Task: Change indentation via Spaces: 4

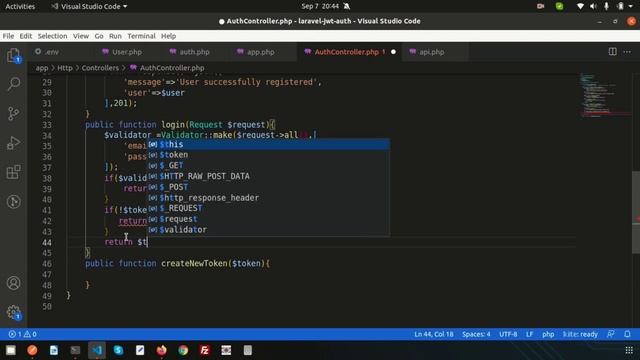Action: click(476, 334)
